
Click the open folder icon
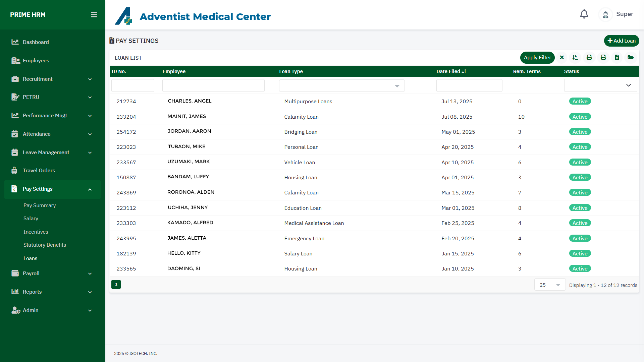[631, 58]
